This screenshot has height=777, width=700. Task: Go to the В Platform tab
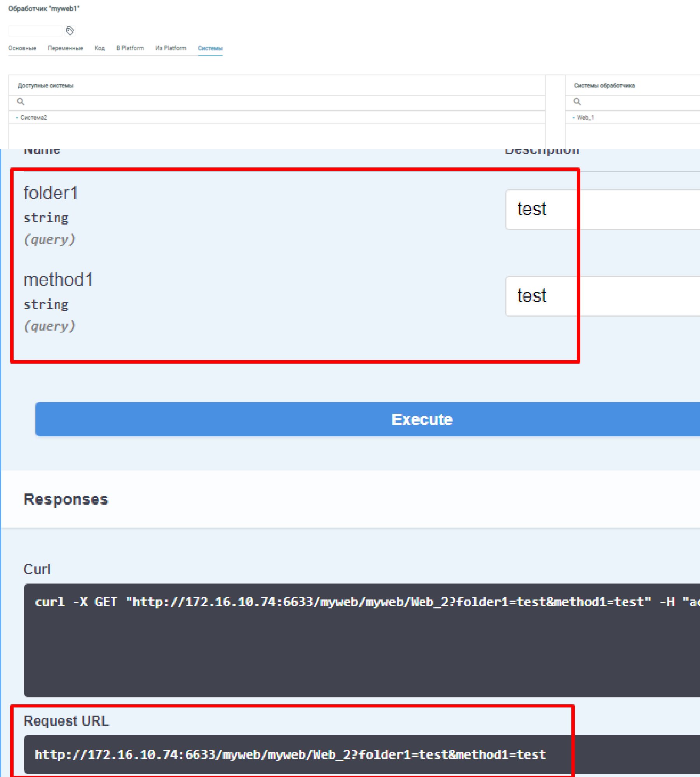130,48
